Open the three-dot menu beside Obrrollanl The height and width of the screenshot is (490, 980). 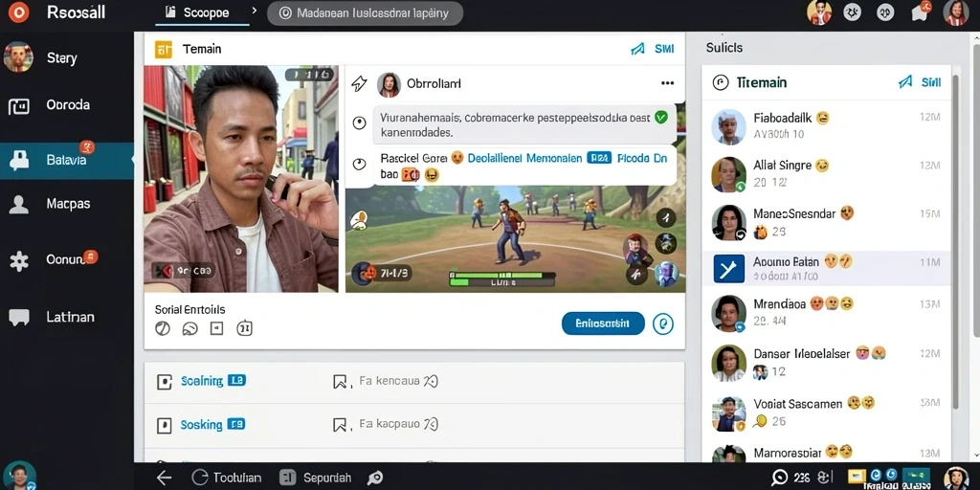click(667, 83)
